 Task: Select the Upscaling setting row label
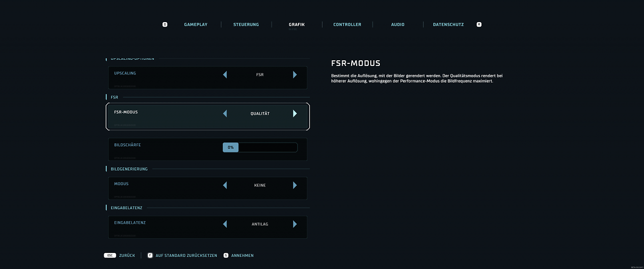tap(125, 73)
